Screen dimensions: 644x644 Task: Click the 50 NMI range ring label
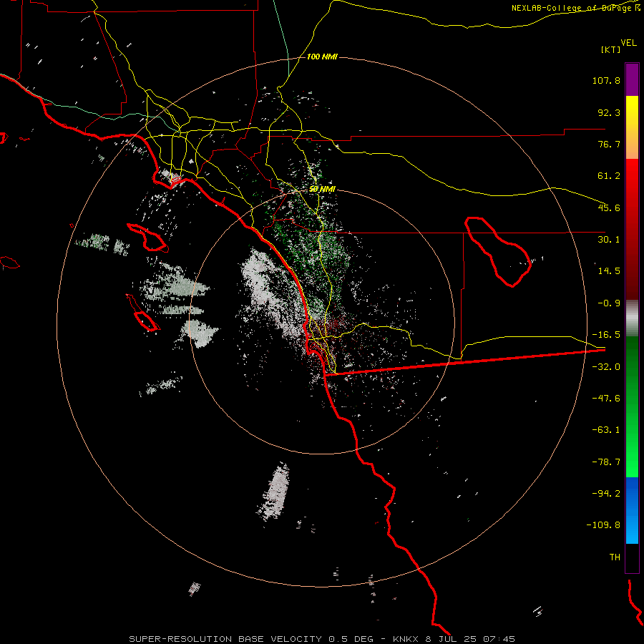tap(322, 189)
